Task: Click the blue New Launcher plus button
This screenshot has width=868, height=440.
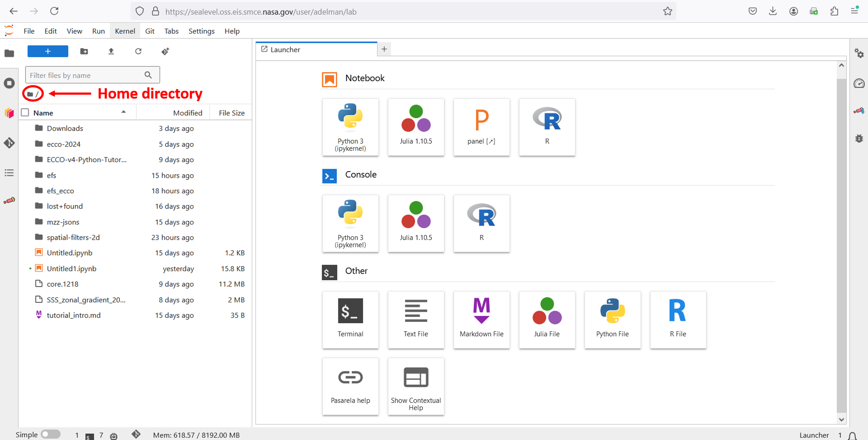Action: pyautogui.click(x=48, y=51)
